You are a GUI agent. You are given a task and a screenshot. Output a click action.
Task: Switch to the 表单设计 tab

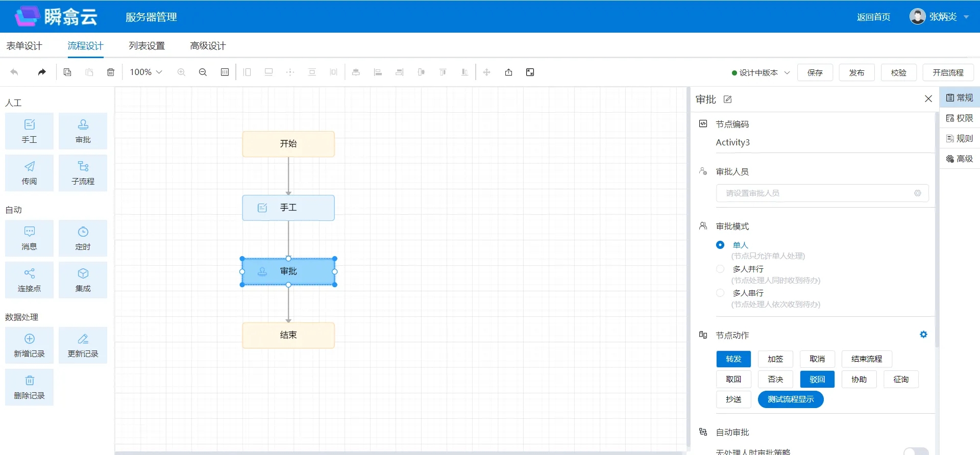pos(24,46)
